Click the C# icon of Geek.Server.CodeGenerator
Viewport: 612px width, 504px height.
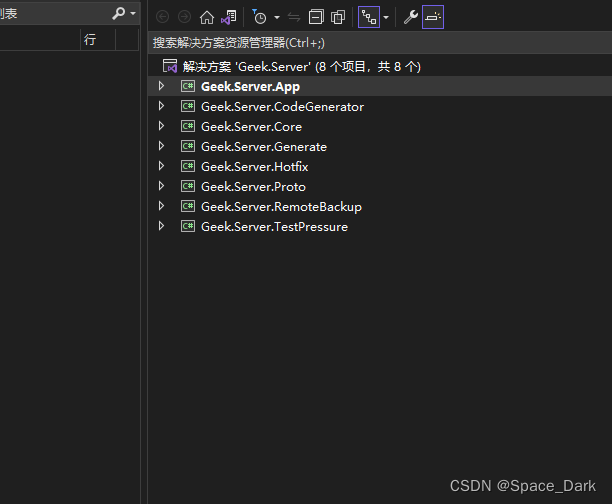pyautogui.click(x=188, y=106)
